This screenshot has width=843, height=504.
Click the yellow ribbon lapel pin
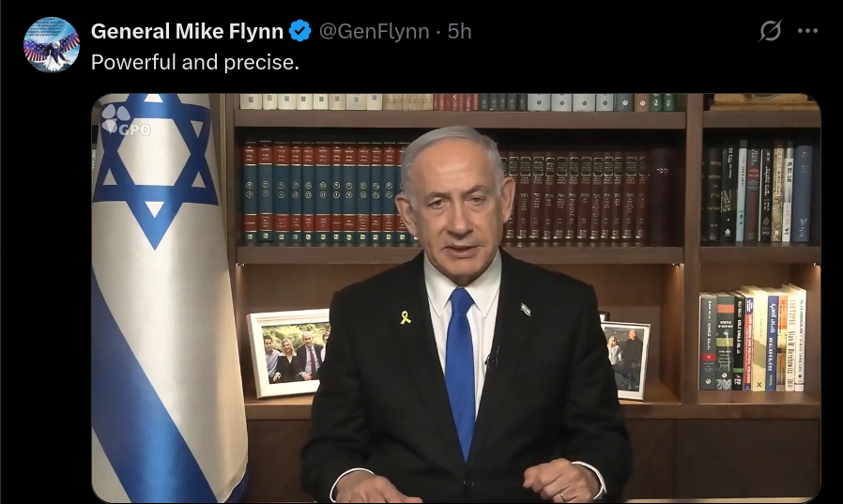[x=406, y=317]
